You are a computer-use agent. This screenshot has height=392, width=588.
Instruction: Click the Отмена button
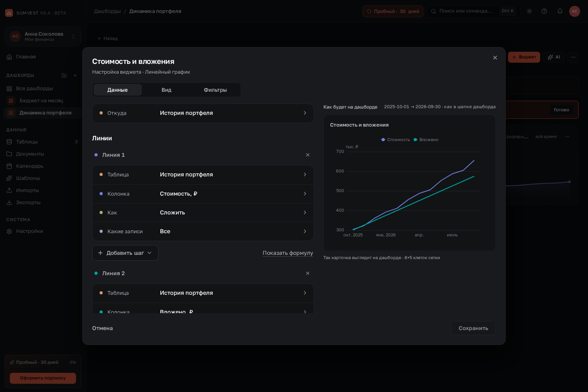102,328
